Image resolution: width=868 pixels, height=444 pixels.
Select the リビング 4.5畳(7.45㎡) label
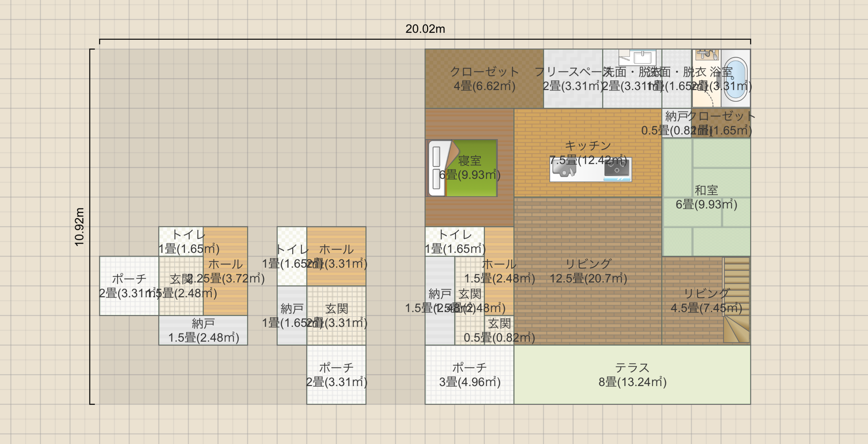706,301
